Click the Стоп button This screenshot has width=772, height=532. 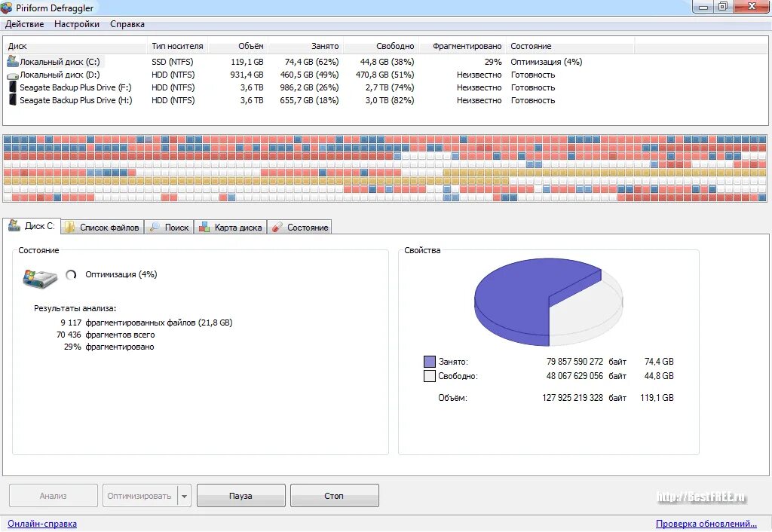click(x=334, y=496)
